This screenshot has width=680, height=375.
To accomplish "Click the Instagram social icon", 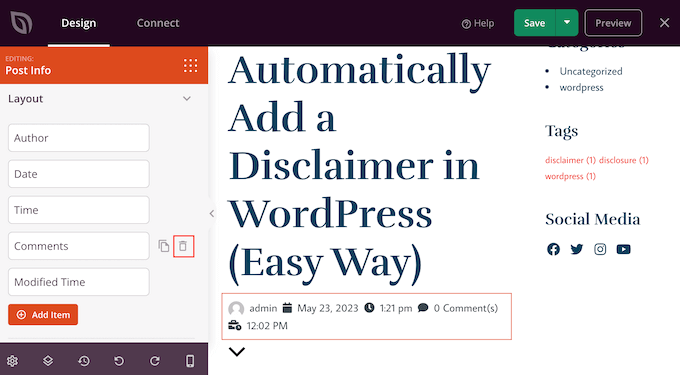I will click(x=600, y=249).
